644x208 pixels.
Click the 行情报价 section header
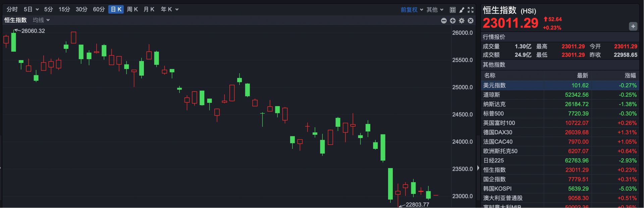(x=494, y=37)
